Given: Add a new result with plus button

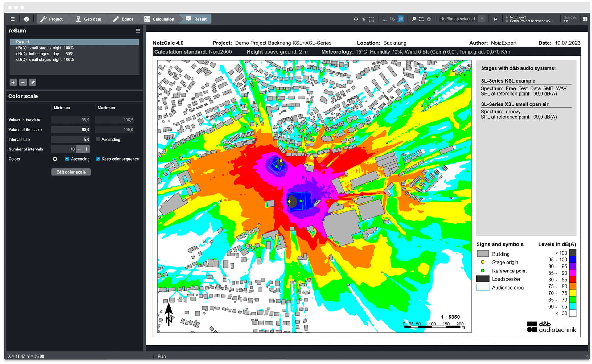Looking at the screenshot, I should click(x=13, y=82).
